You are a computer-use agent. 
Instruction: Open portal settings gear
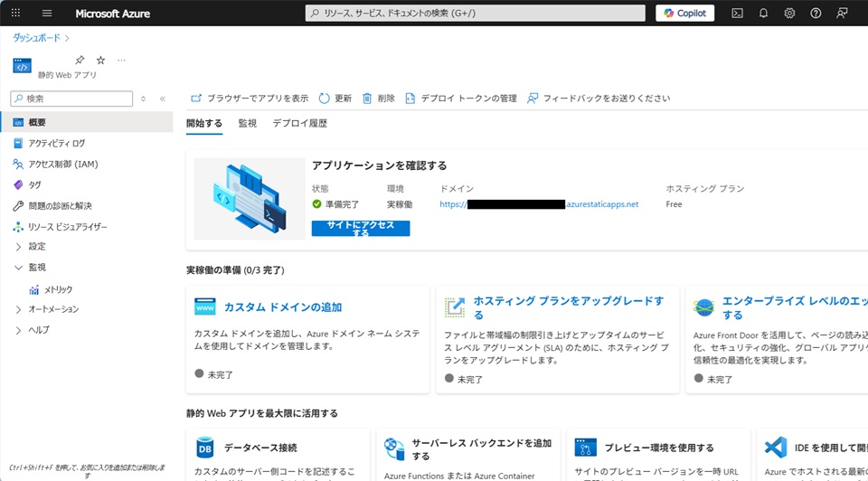pos(789,14)
